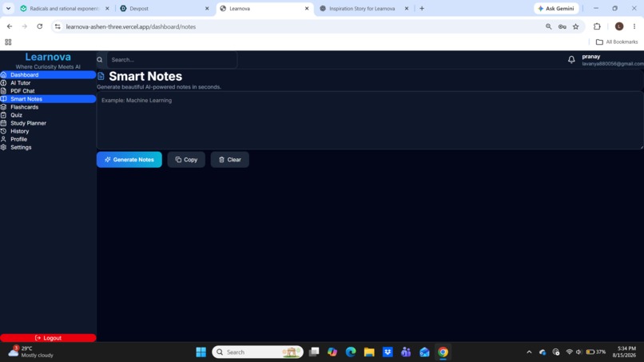Image resolution: width=644 pixels, height=362 pixels.
Task: View site information icon in address bar
Action: [58, 26]
